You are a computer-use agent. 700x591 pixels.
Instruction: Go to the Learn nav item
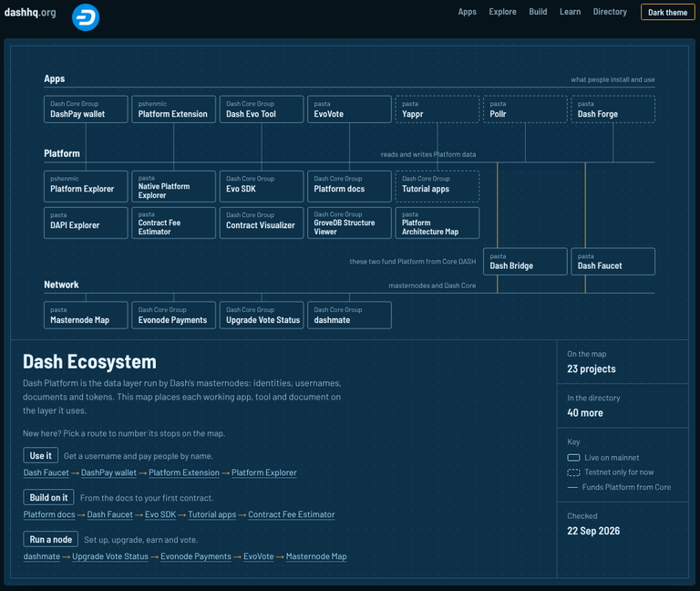pyautogui.click(x=570, y=12)
